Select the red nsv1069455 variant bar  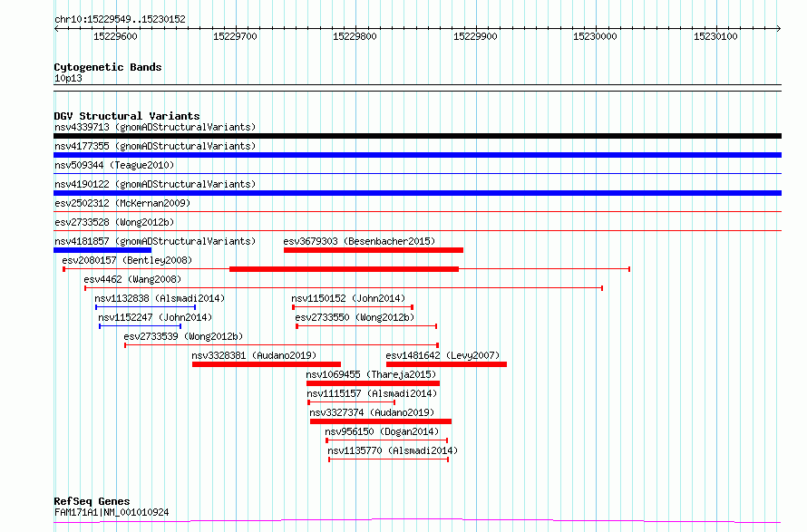(374, 383)
